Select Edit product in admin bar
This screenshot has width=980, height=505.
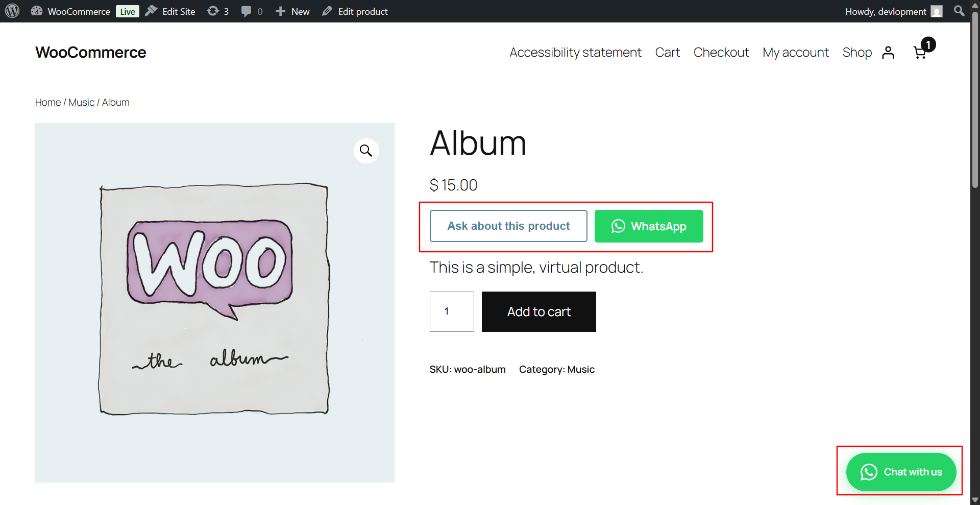point(355,11)
